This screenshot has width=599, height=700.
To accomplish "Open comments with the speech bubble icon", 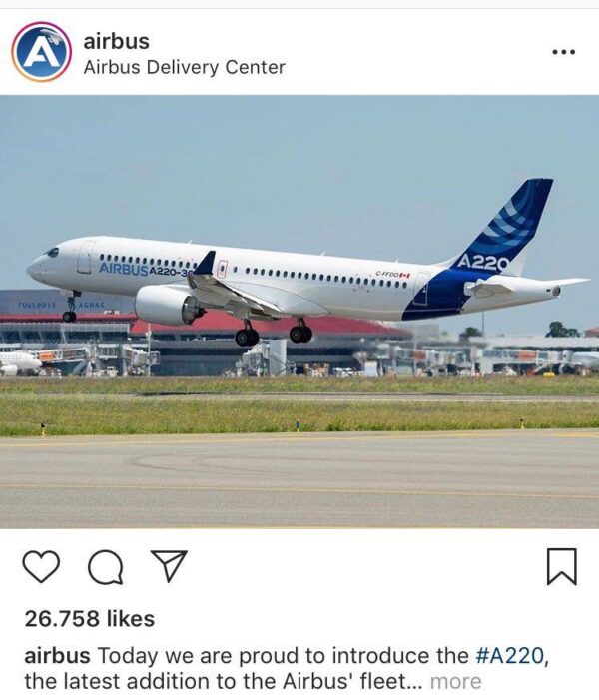I will click(x=106, y=567).
